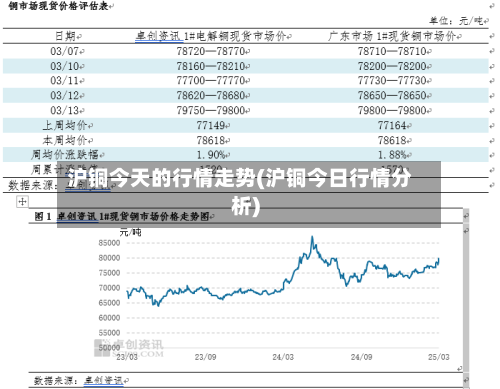Open the 卓创资讯 source link below the chart
Viewport: 500px width, 389px height.
click(104, 380)
